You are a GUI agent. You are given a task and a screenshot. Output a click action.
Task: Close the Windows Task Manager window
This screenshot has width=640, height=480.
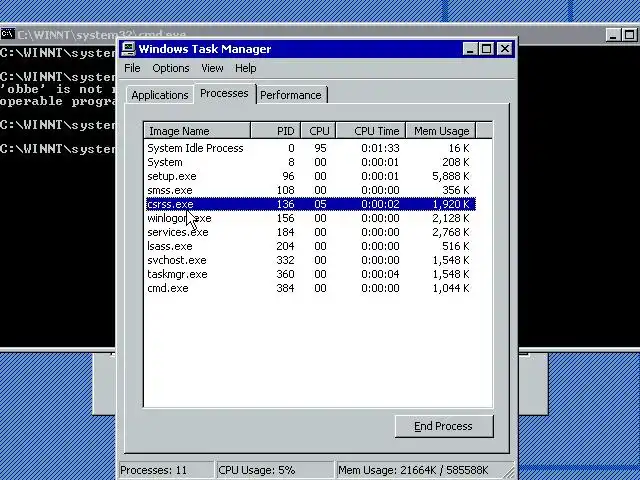[x=505, y=49]
